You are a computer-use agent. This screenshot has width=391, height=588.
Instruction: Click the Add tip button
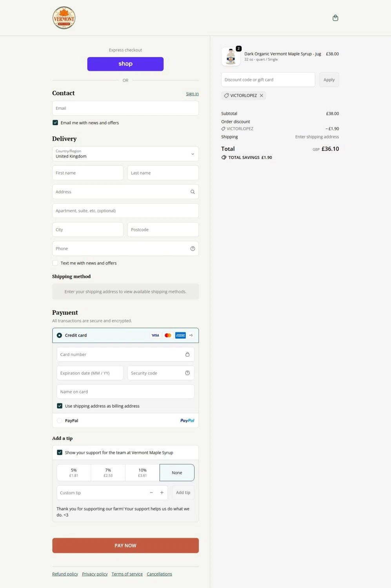(x=183, y=493)
